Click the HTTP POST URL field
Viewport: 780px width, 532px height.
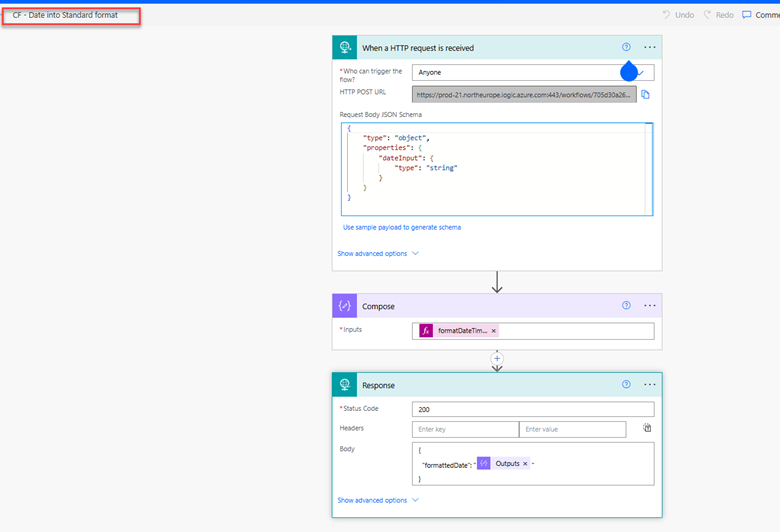(x=524, y=95)
